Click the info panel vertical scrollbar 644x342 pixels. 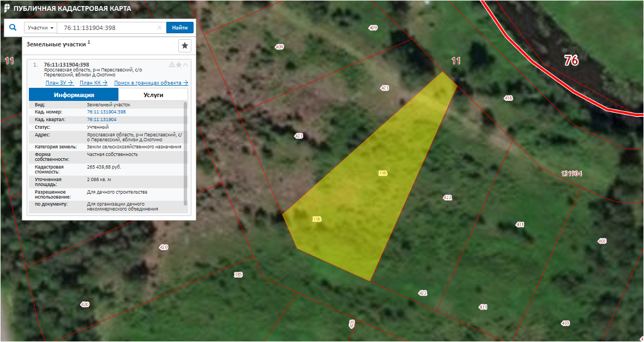pyautogui.click(x=185, y=153)
